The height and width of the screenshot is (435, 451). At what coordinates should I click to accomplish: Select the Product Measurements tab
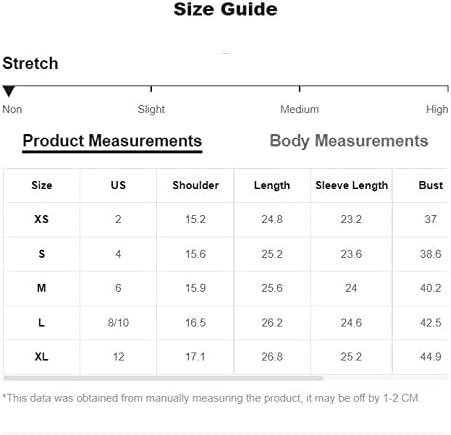pyautogui.click(x=112, y=141)
